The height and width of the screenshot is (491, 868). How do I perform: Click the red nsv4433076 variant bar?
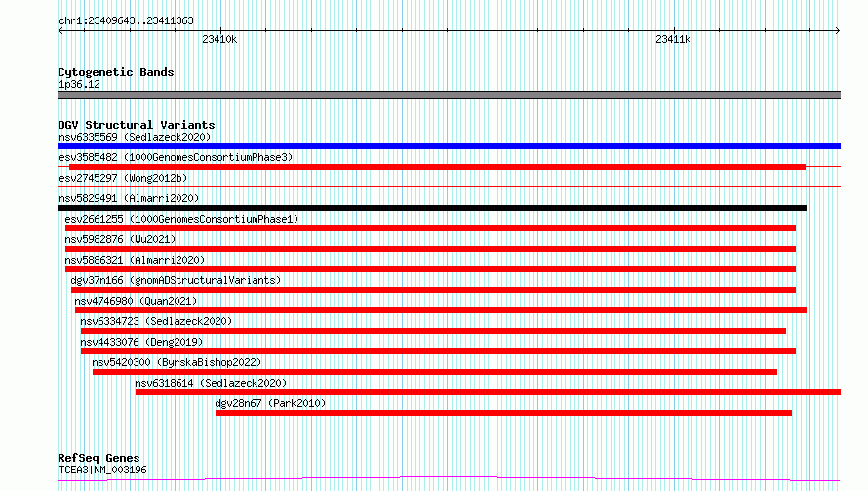(439, 351)
